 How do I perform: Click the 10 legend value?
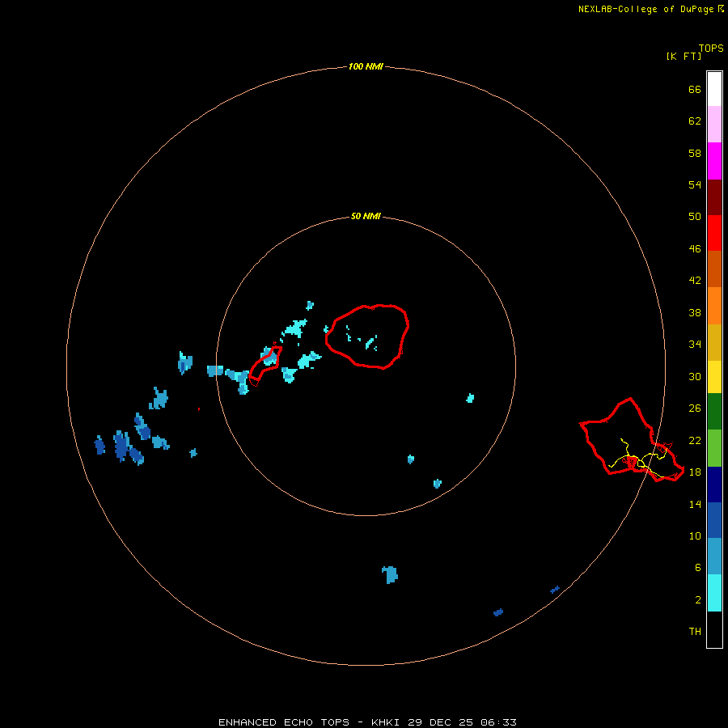pyautogui.click(x=695, y=535)
